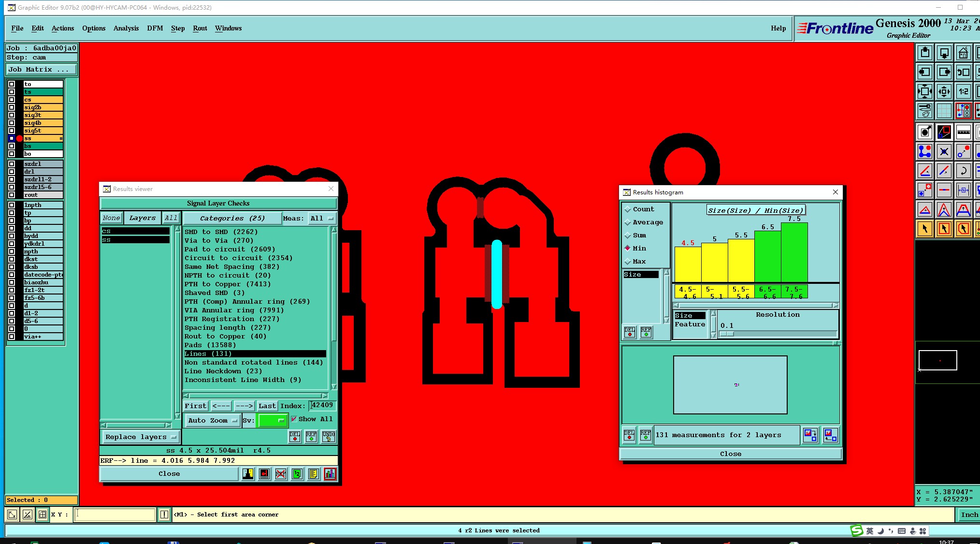Click the yellow report note icon
This screenshot has width=980, height=544.
313,474
